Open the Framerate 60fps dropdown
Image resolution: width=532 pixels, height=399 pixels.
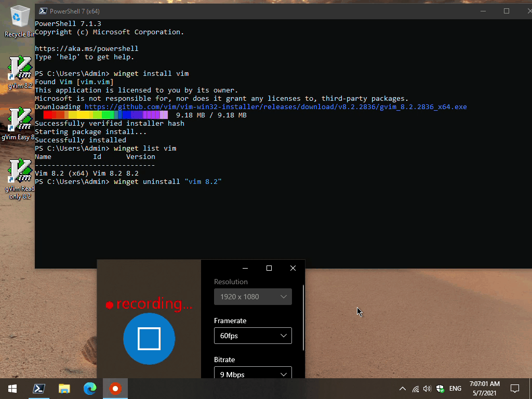click(x=253, y=336)
